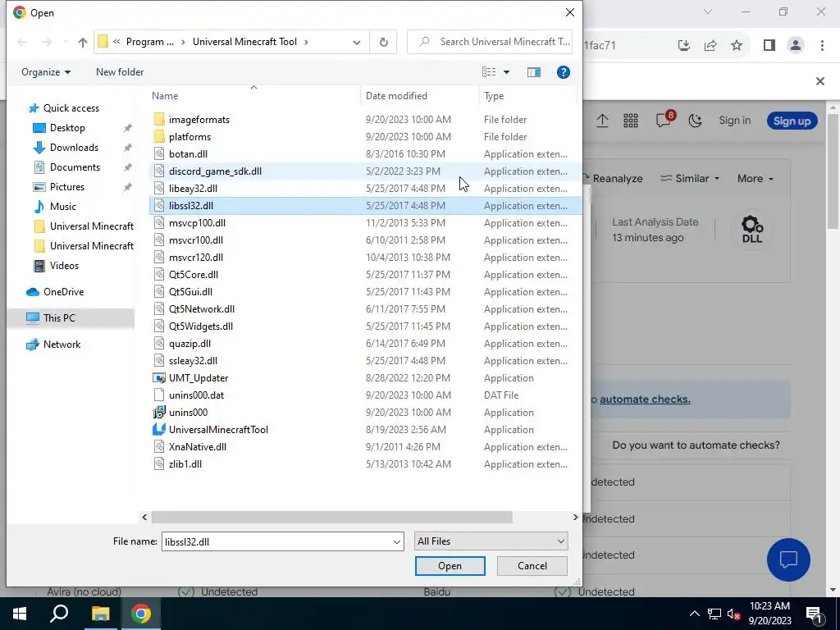This screenshot has width=840, height=630.
Task: Create a New folder
Action: coord(120,72)
